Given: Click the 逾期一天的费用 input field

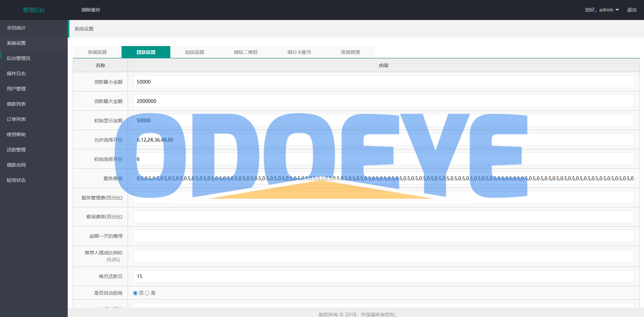Looking at the screenshot, I should (x=383, y=236).
